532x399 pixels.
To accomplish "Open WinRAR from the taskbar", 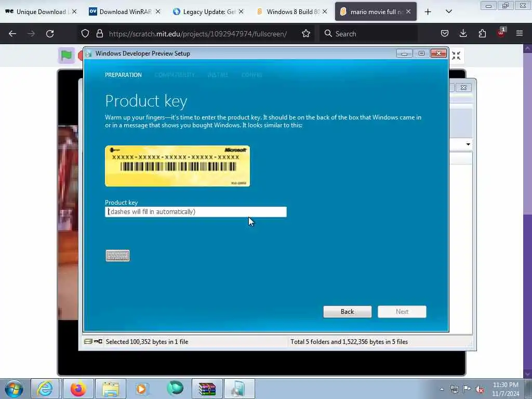I will 207,389.
